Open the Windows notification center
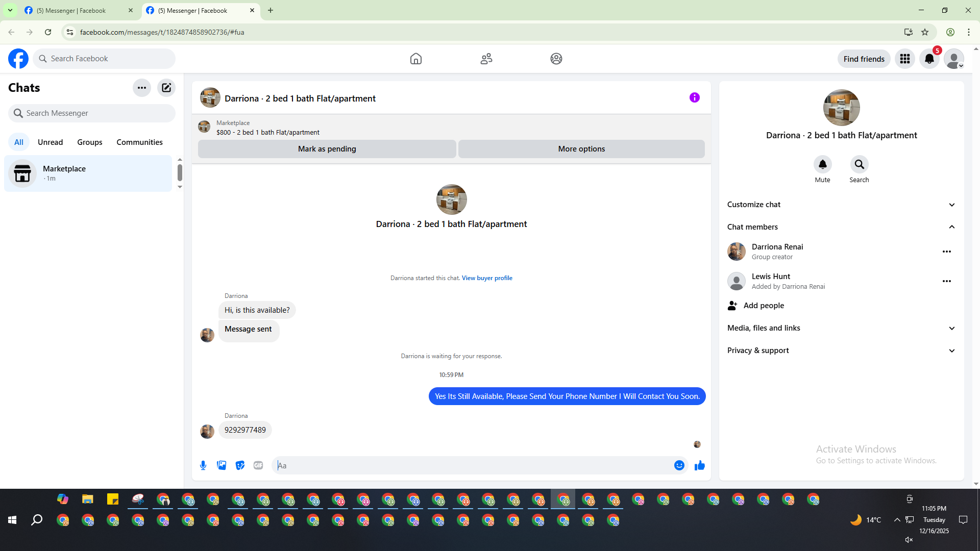This screenshot has height=551, width=980. point(963,520)
